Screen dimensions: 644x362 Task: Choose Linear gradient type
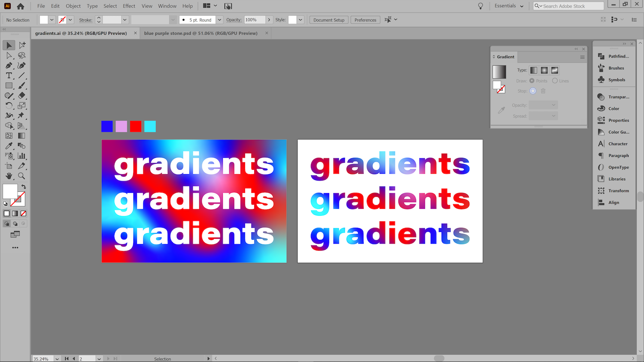pyautogui.click(x=534, y=70)
